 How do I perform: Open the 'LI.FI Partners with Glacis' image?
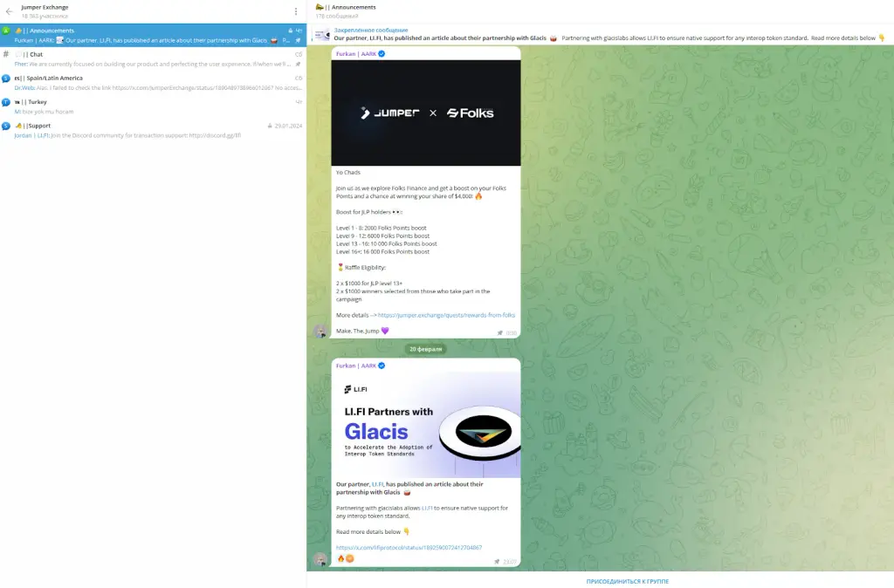point(426,425)
